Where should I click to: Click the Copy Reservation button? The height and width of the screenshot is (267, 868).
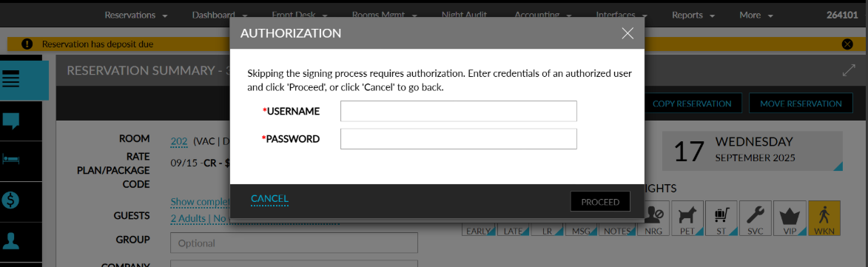(x=692, y=104)
